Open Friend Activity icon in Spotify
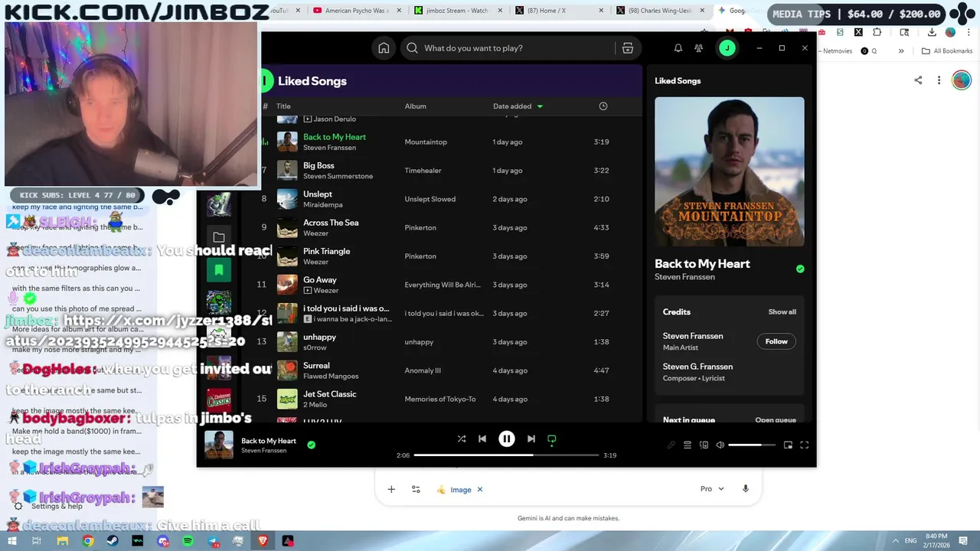This screenshot has width=980, height=551. click(x=699, y=48)
